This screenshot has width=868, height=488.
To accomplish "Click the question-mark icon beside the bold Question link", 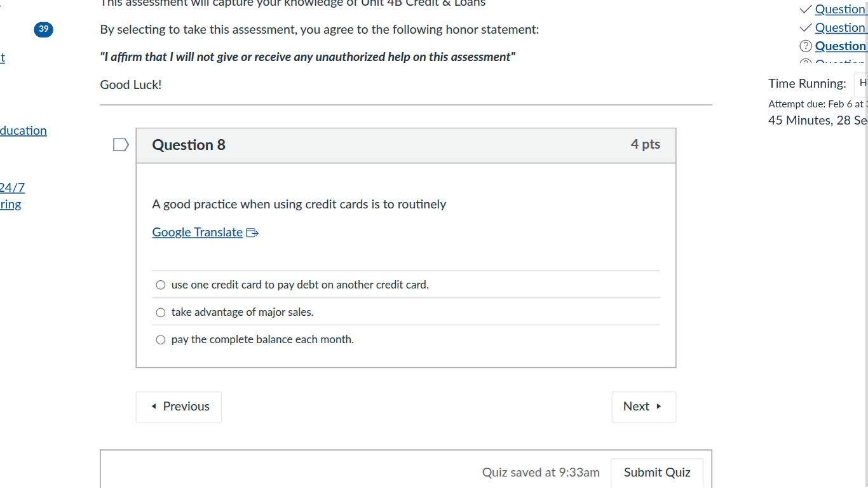I will [806, 45].
